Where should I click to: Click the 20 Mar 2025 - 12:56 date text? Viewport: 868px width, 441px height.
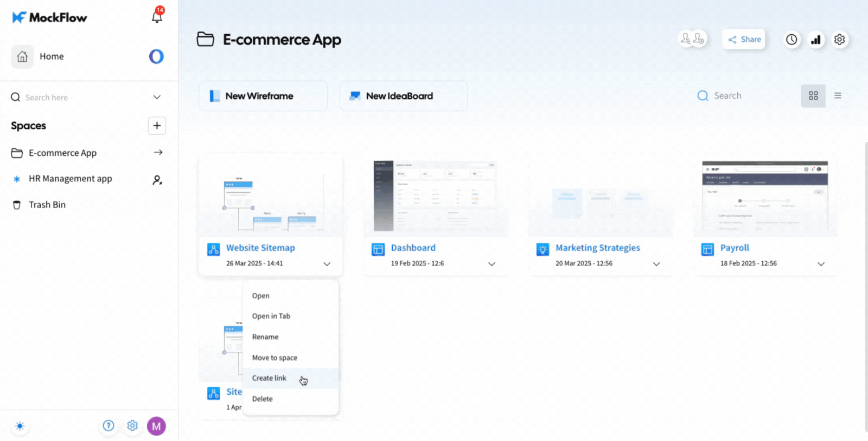pyautogui.click(x=584, y=263)
